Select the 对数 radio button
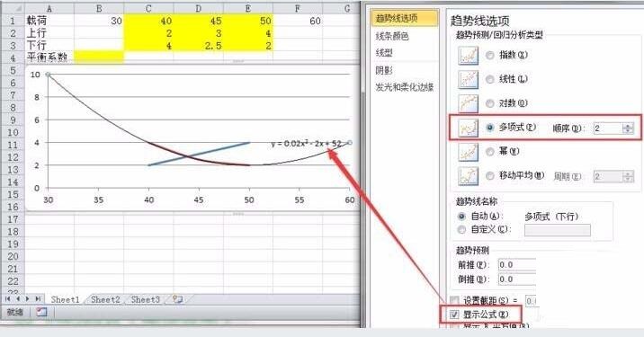 point(489,103)
